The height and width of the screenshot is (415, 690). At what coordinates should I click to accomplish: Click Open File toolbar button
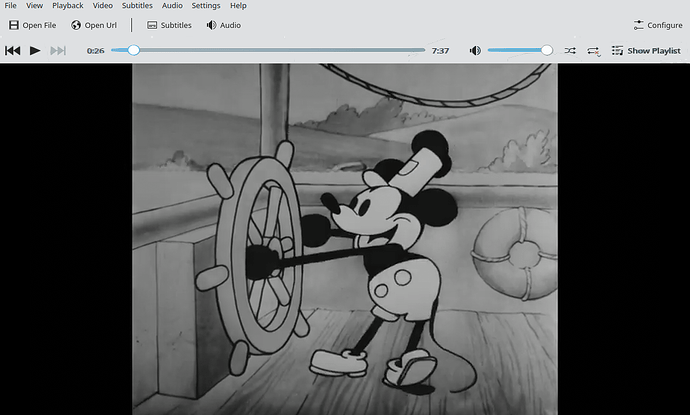(x=33, y=25)
